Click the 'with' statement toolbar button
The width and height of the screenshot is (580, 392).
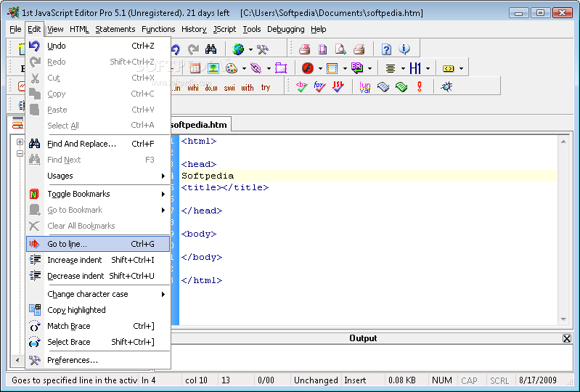coord(248,88)
